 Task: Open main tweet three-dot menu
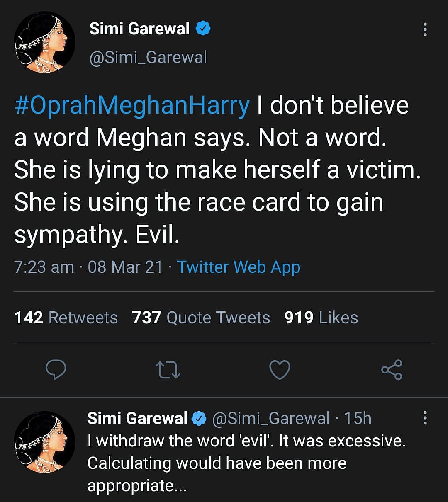point(425,29)
